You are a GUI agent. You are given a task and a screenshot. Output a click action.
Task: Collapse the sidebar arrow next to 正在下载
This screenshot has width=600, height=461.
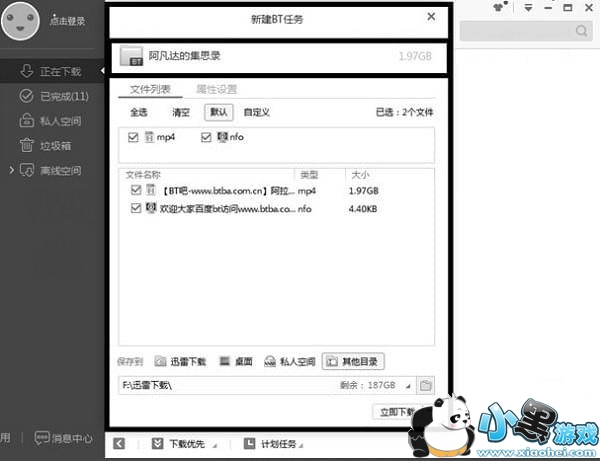(102, 71)
